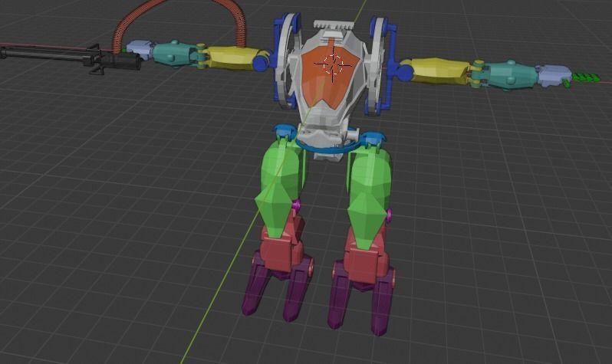Select the white comb-shaped top vent
Screen dimensions: 612x364
tap(334, 26)
